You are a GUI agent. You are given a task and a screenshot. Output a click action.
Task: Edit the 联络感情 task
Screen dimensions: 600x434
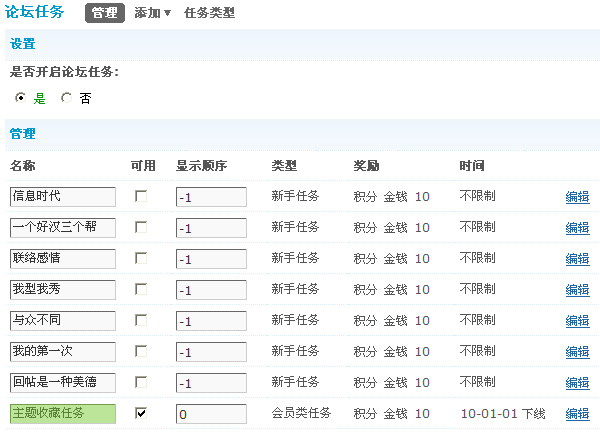coord(577,260)
